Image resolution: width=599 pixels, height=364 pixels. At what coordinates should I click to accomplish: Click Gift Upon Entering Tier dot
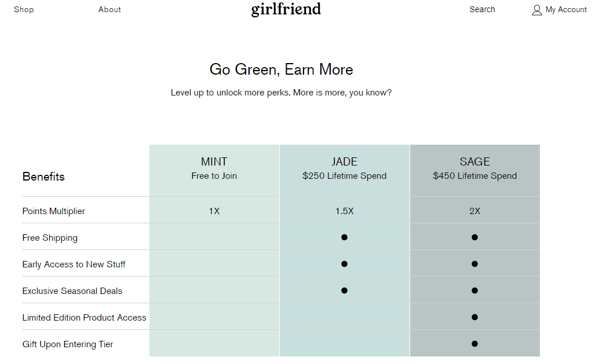pyautogui.click(x=474, y=344)
